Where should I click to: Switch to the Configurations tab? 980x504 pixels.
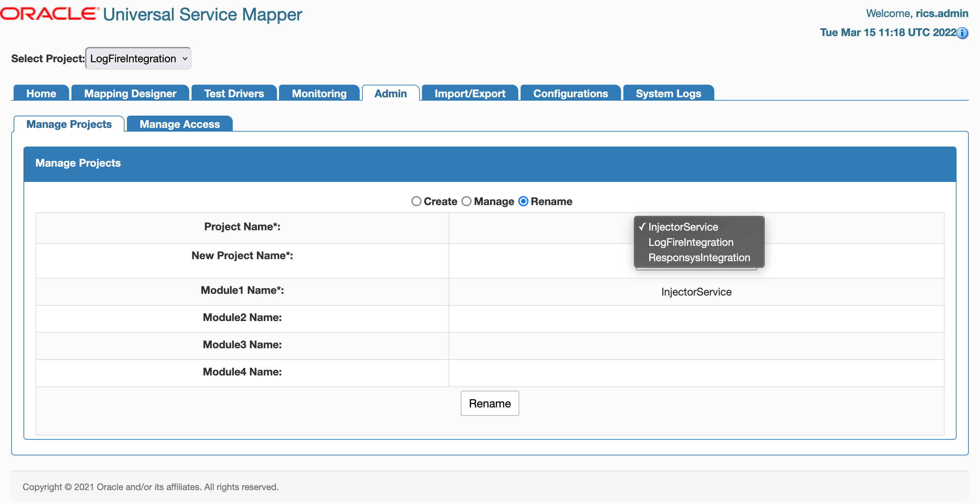tap(570, 94)
